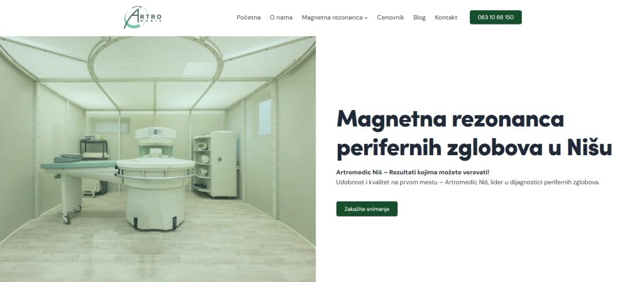
Task: Click the Udobnost i kvalitet paragraph
Action: (468, 182)
